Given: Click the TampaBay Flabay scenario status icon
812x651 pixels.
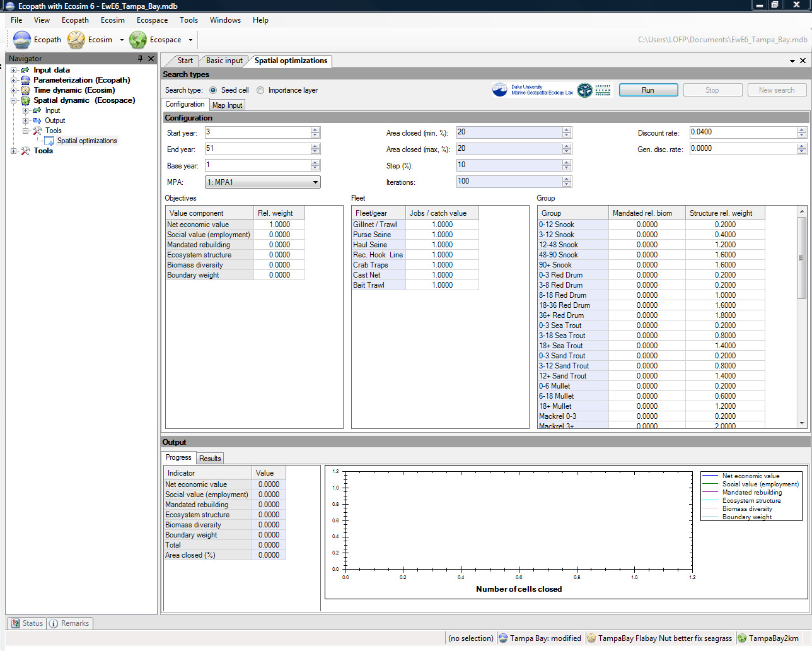Looking at the screenshot, I should pos(591,638).
